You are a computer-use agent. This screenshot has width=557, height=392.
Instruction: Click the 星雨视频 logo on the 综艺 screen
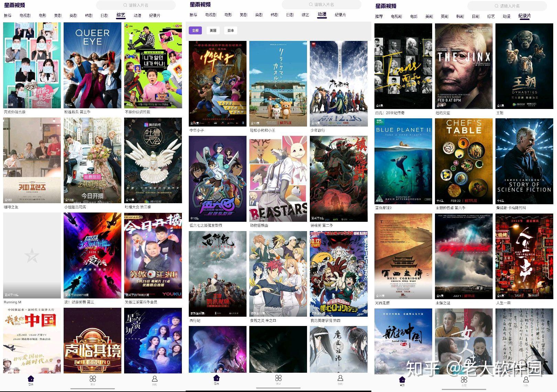click(x=14, y=5)
